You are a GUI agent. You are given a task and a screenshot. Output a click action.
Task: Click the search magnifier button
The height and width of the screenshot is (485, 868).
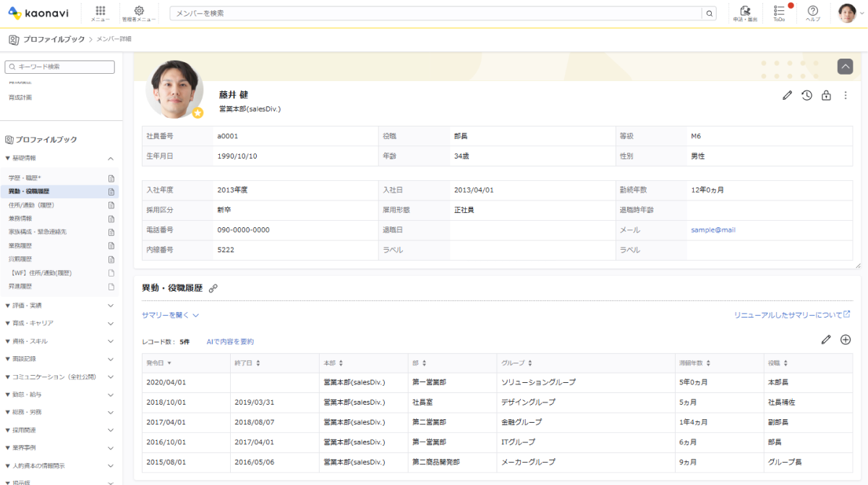pyautogui.click(x=710, y=13)
